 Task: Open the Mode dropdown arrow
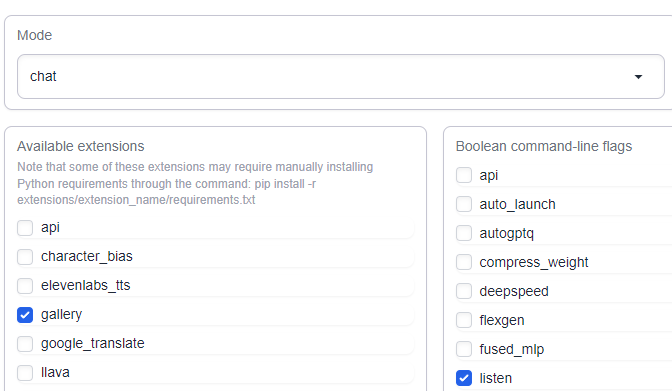[x=638, y=77]
